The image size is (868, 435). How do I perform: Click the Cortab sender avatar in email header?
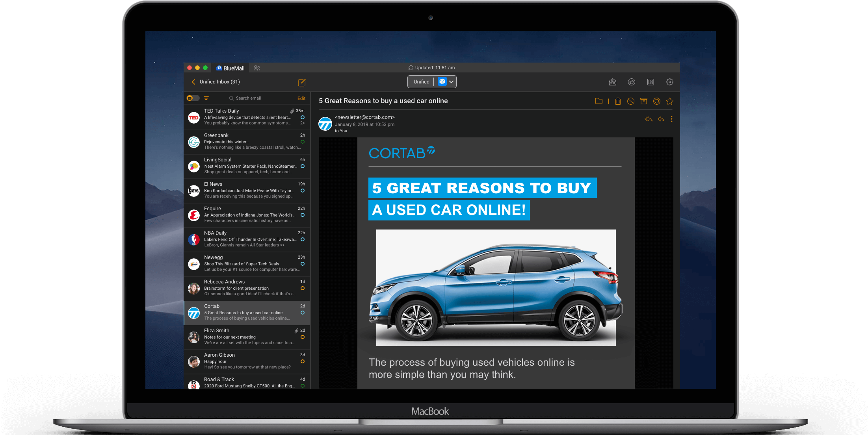pos(325,124)
